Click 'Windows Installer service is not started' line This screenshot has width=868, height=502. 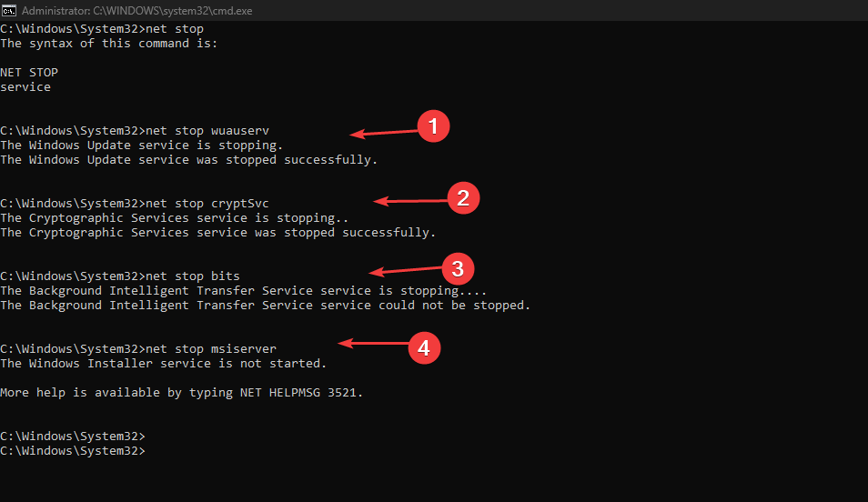[x=163, y=364]
